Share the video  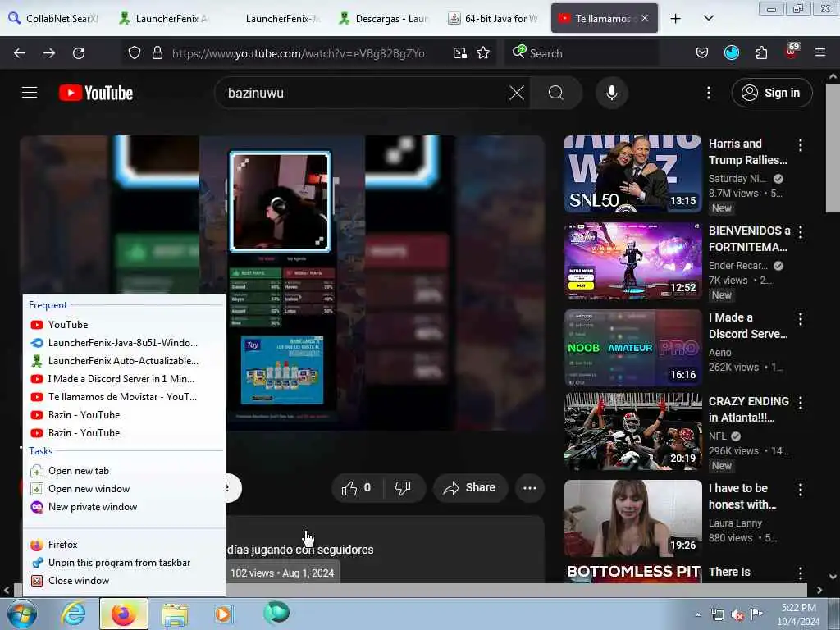point(470,488)
